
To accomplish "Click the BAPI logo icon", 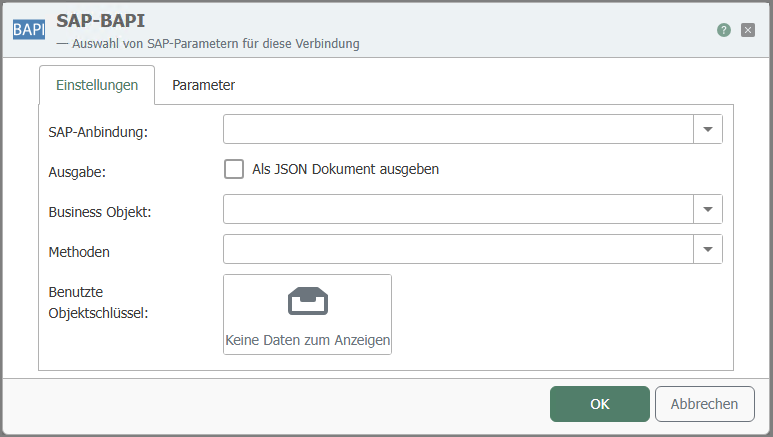I will [28, 30].
